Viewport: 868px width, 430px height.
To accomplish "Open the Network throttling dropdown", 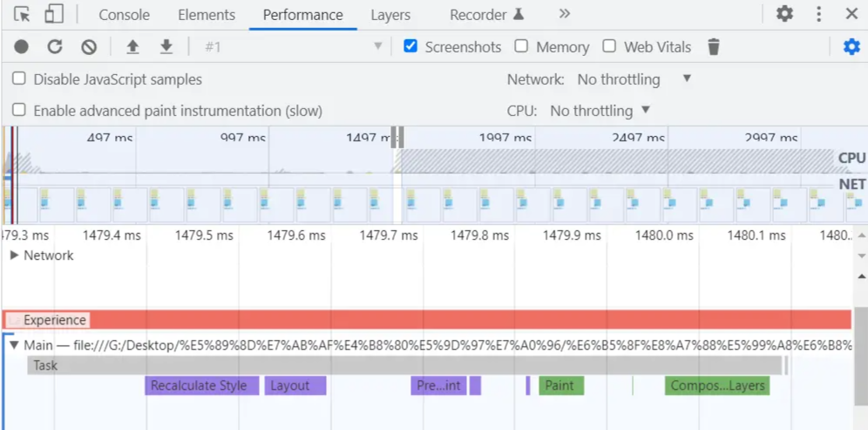I will tap(634, 79).
